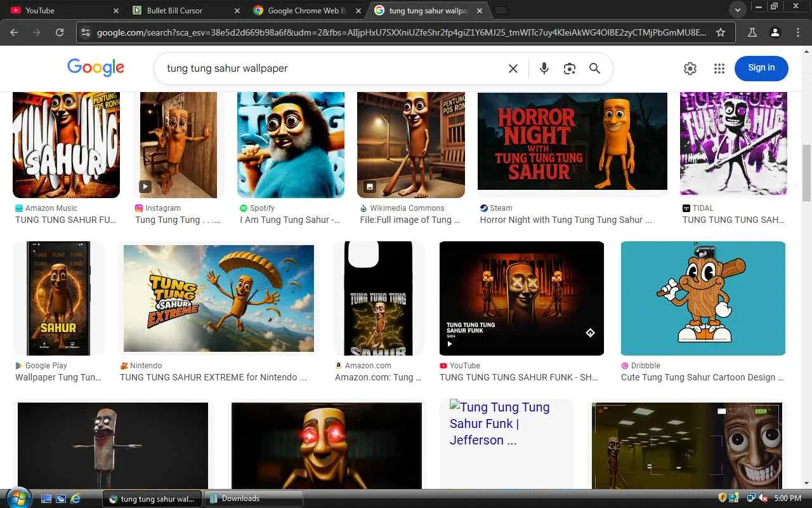
Task: Open the Dribbble cartoon design image
Action: click(x=703, y=298)
